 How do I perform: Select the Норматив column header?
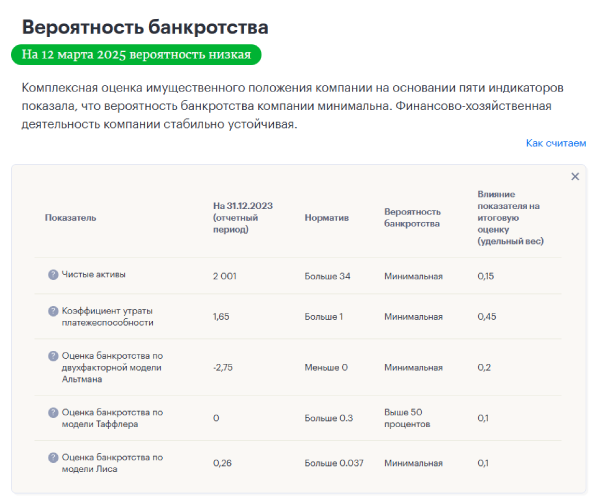click(x=326, y=217)
